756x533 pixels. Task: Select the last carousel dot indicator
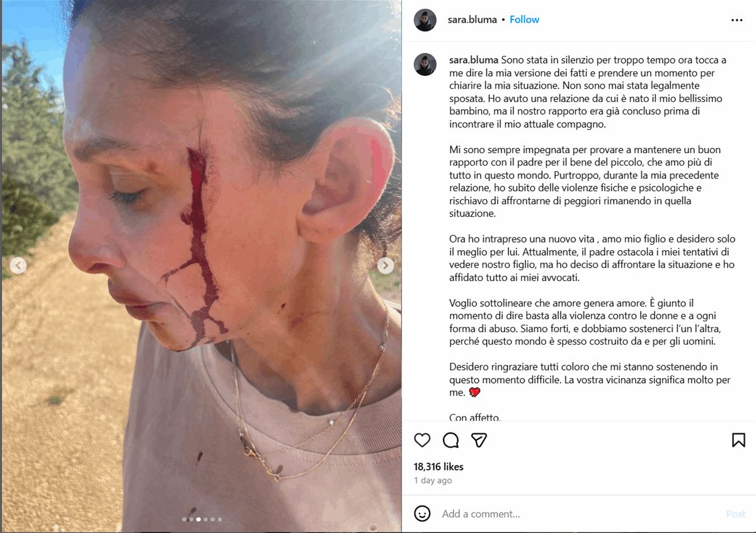pyautogui.click(x=219, y=520)
